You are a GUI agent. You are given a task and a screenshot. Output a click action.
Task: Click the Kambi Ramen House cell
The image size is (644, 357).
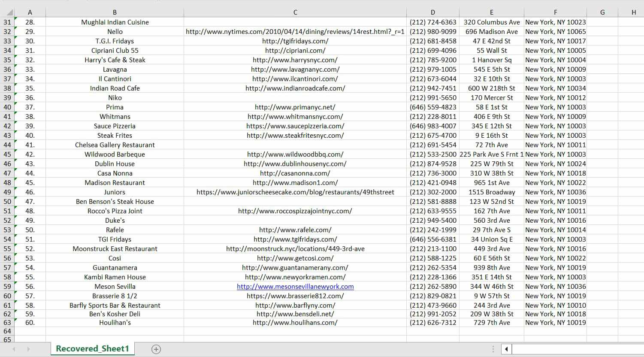click(x=115, y=277)
